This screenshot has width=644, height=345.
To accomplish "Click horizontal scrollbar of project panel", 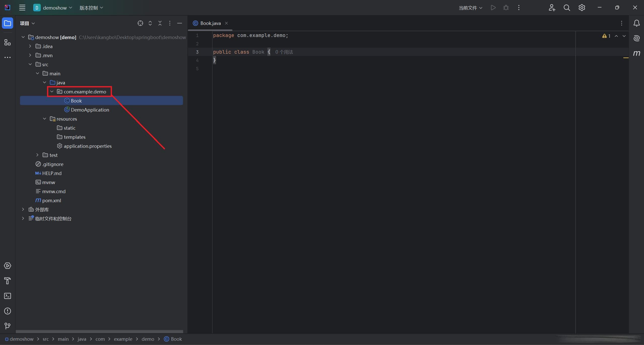I will 99,331.
